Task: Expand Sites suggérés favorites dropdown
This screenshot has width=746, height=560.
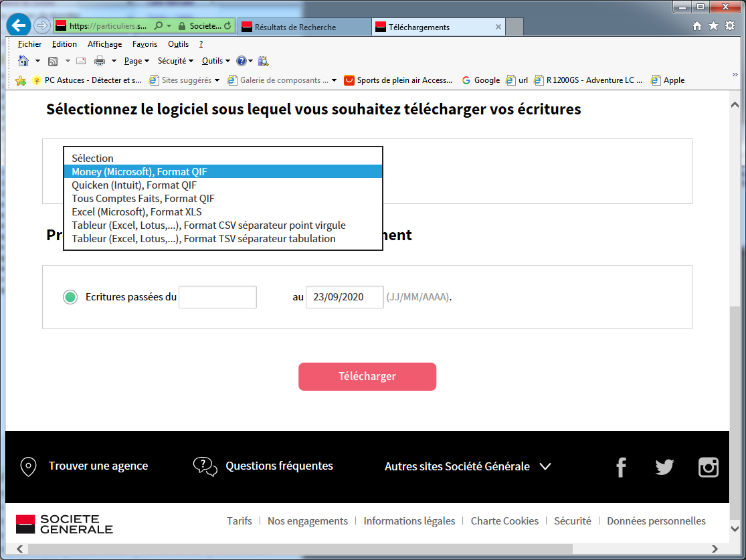Action: pos(217,80)
